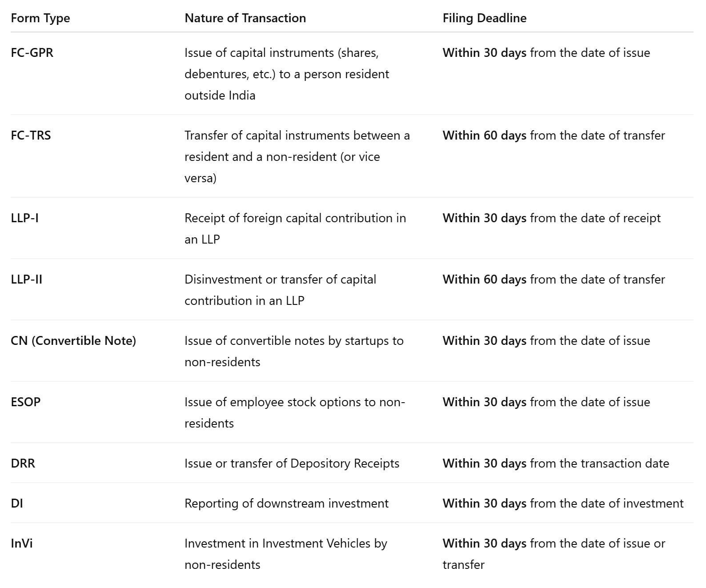Click the LLP-II form label

(26, 280)
